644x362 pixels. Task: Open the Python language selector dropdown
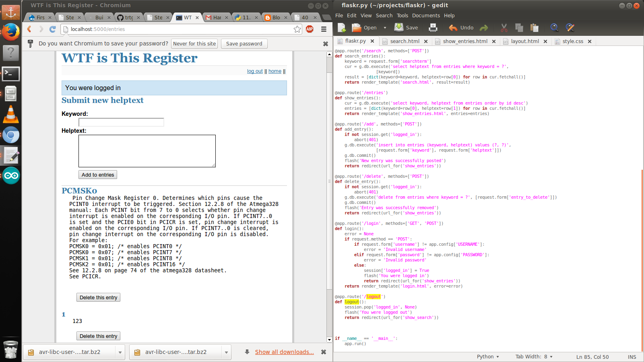[488, 357]
